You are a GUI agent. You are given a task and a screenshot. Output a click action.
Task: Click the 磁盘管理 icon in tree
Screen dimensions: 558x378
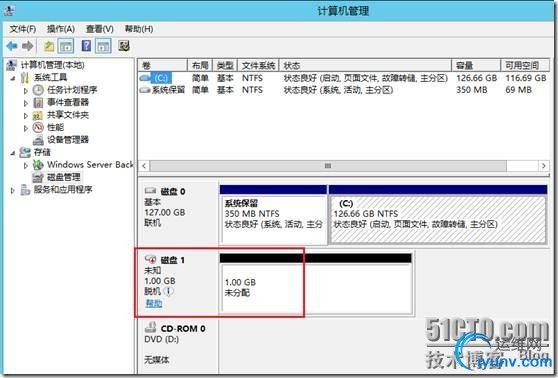tap(38, 177)
